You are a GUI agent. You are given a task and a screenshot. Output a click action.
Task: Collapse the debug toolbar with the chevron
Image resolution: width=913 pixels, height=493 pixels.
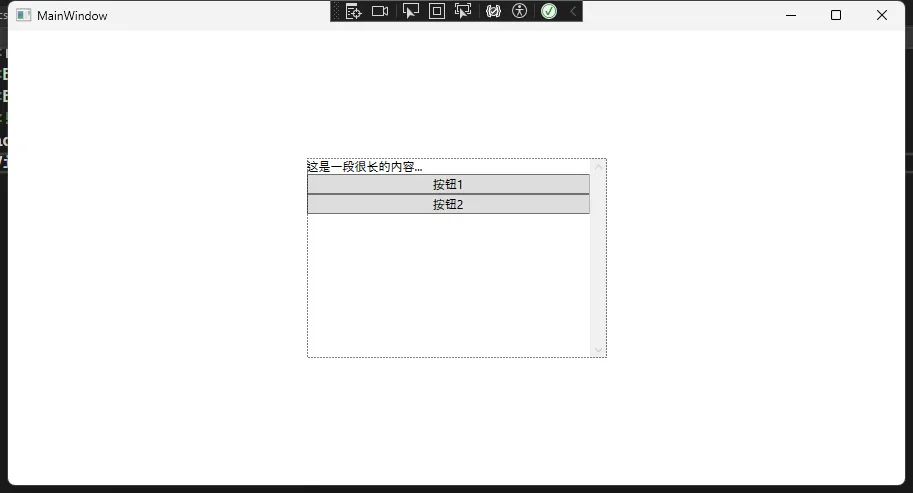573,11
